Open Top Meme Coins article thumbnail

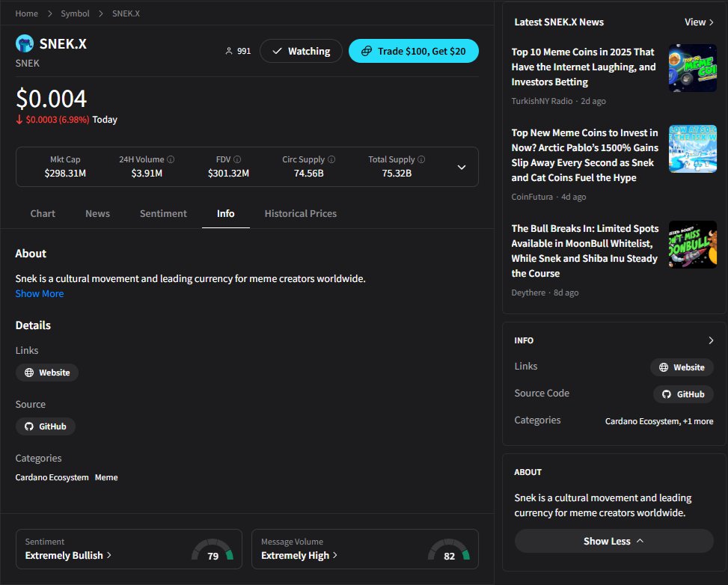[x=693, y=68]
